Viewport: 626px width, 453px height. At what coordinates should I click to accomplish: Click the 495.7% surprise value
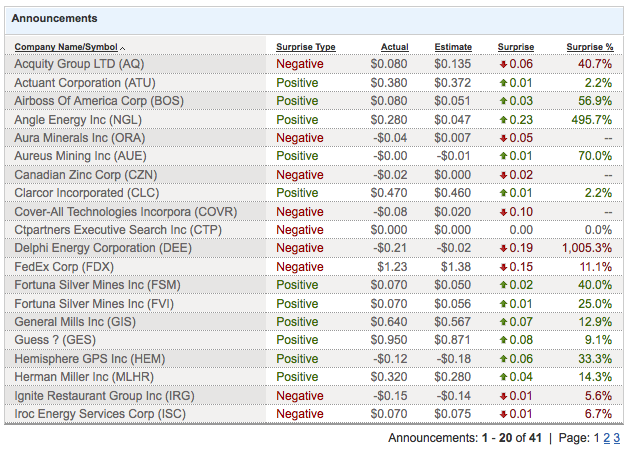(592, 120)
